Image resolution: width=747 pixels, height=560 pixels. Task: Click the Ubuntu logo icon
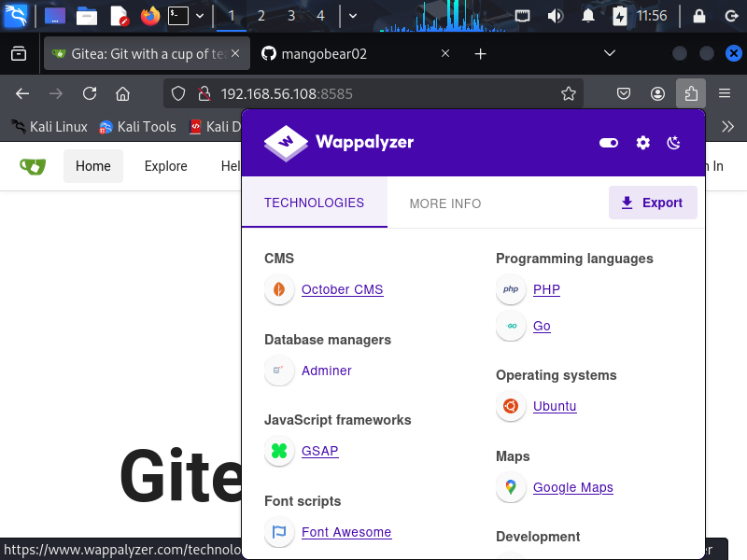click(x=511, y=406)
